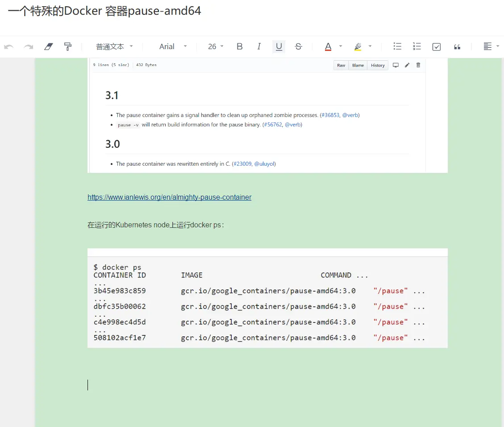Click Blame button in embedded image
504x427 pixels.
pyautogui.click(x=358, y=65)
